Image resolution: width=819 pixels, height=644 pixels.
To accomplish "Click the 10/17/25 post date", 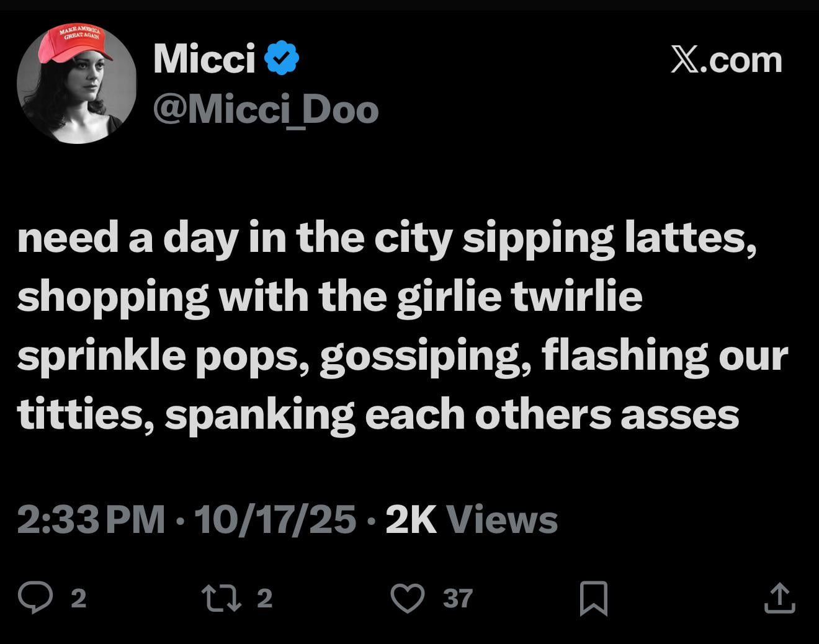I will coord(275,519).
